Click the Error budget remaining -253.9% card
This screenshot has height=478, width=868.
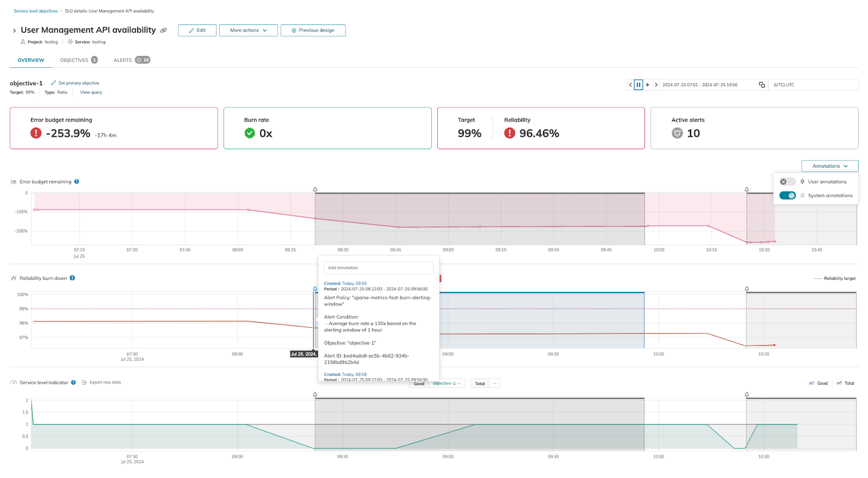click(x=114, y=128)
